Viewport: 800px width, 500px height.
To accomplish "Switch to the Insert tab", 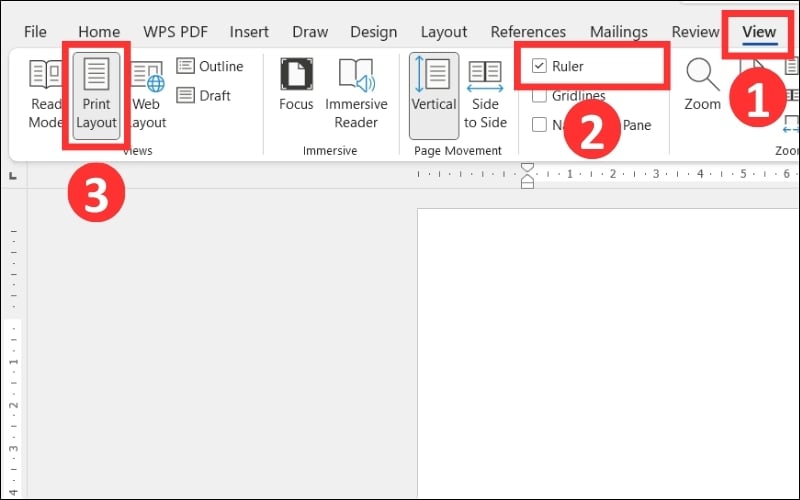I will (x=249, y=32).
